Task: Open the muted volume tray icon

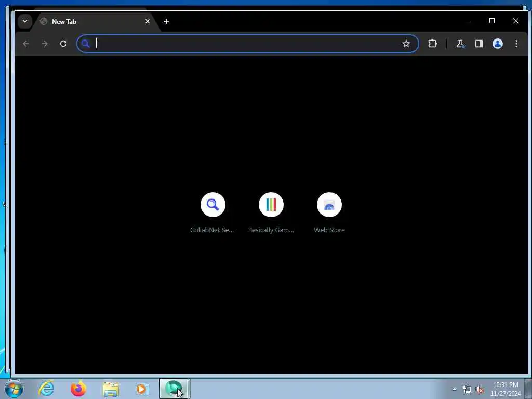Action: click(x=480, y=389)
